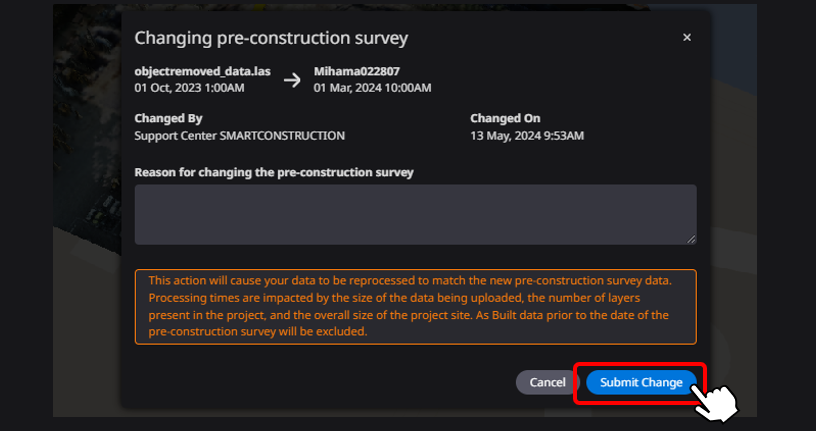Click the 01 Mar, 2024 10:00AM date
This screenshot has height=431, width=816.
(372, 88)
